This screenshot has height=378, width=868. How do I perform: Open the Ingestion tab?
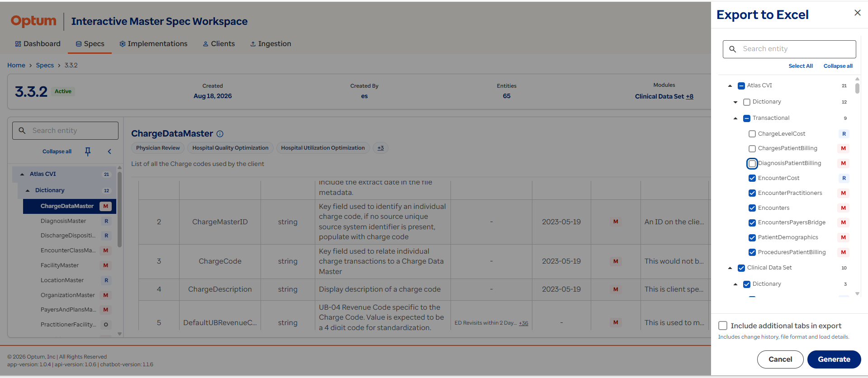(x=270, y=44)
